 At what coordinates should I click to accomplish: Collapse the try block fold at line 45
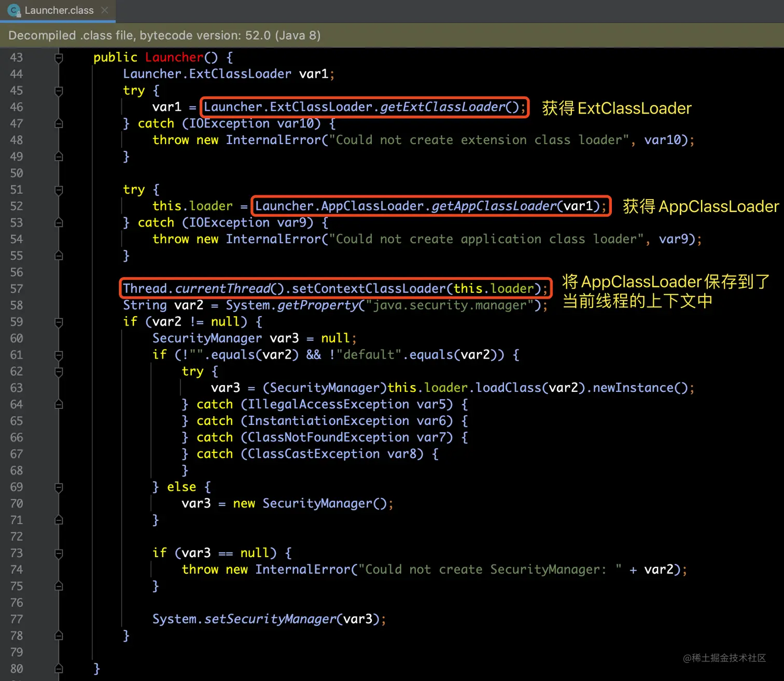59,91
